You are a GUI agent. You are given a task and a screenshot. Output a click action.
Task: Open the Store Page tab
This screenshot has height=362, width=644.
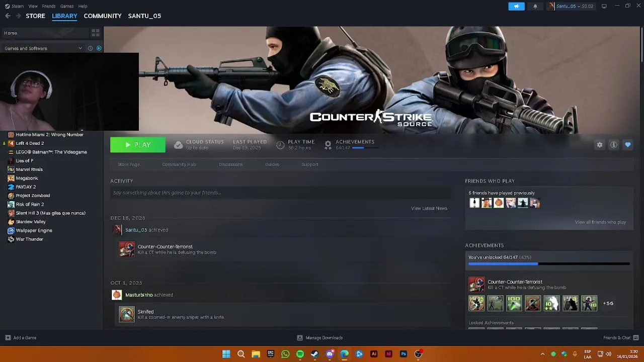[x=129, y=164]
